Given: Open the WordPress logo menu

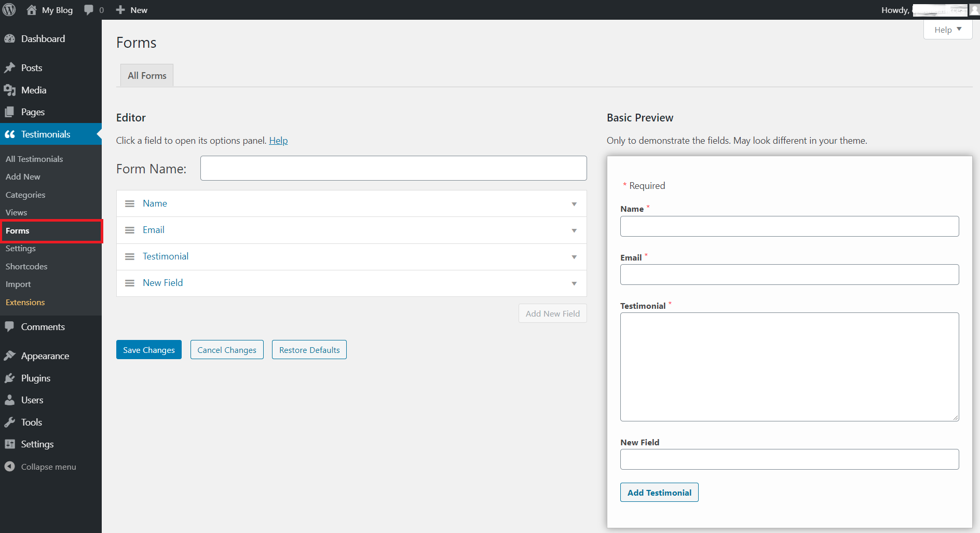Looking at the screenshot, I should [x=9, y=9].
